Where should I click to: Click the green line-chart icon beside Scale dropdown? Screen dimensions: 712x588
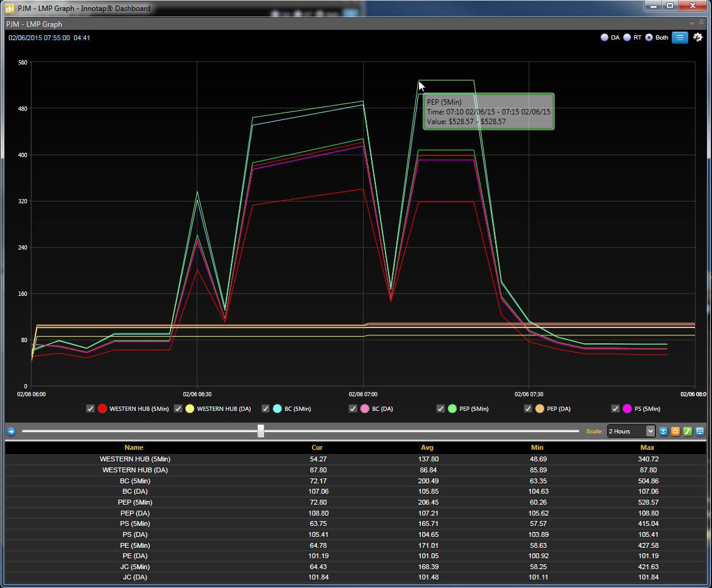coord(688,431)
